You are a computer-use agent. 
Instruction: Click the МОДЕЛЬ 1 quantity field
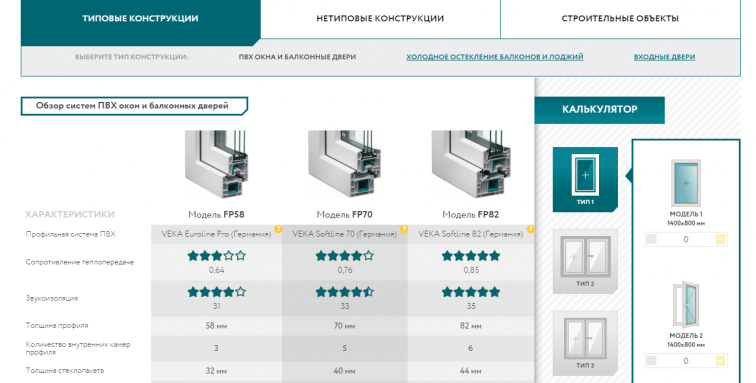[686, 239]
